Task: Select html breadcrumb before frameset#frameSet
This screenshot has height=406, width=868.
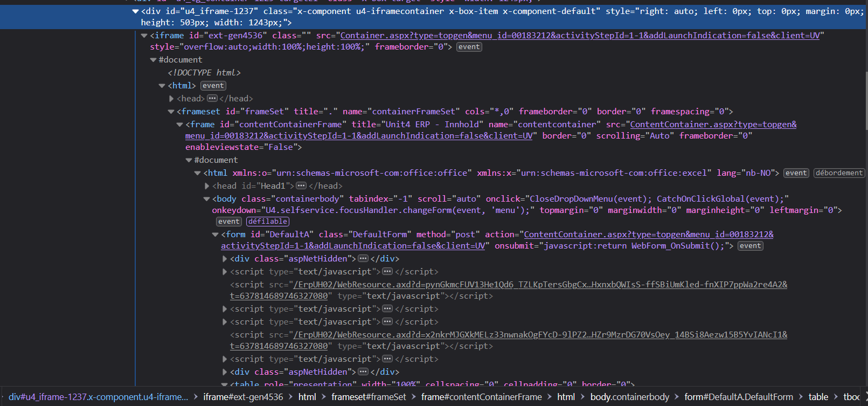Action: click(307, 397)
